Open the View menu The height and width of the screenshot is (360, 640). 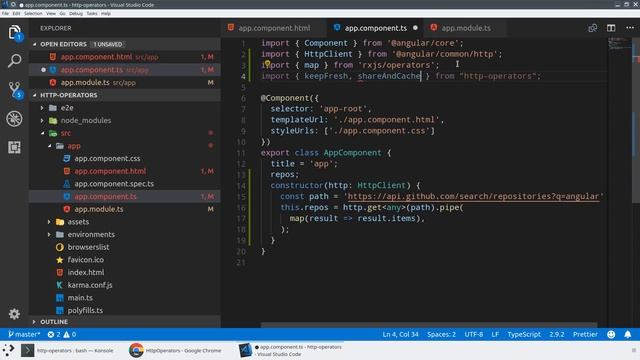point(51,13)
